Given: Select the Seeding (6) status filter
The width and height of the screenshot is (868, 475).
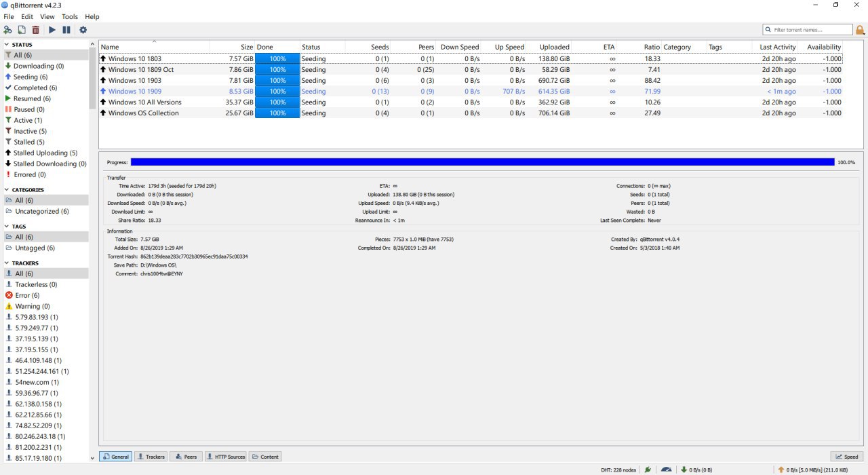Looking at the screenshot, I should [31, 77].
